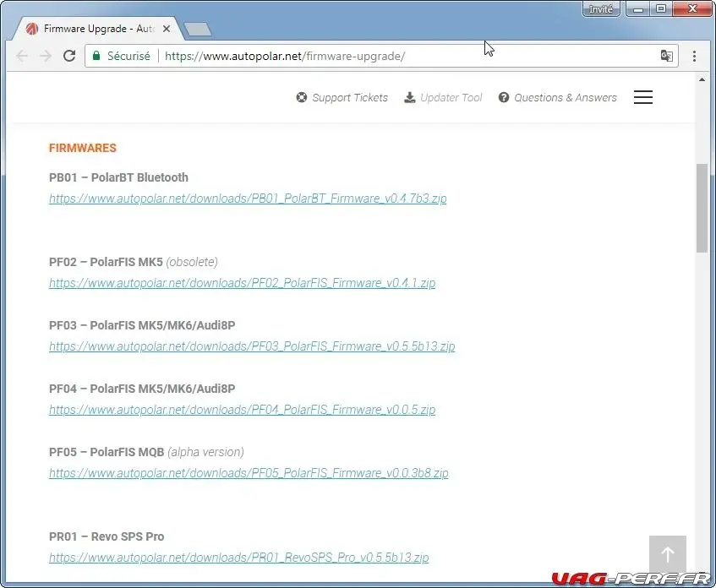Download PF04 PolarFIS v0.0.5 zip
Screen dimensions: 716x588
(x=242, y=410)
